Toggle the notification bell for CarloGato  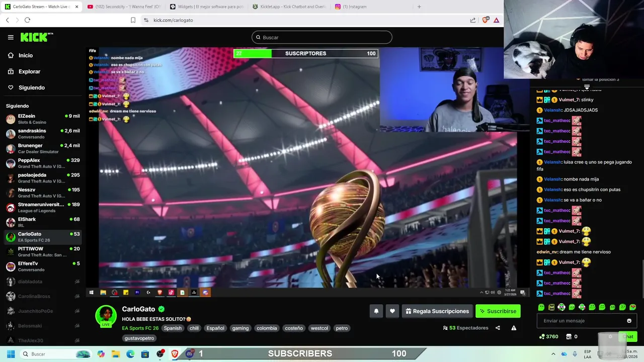click(x=376, y=311)
